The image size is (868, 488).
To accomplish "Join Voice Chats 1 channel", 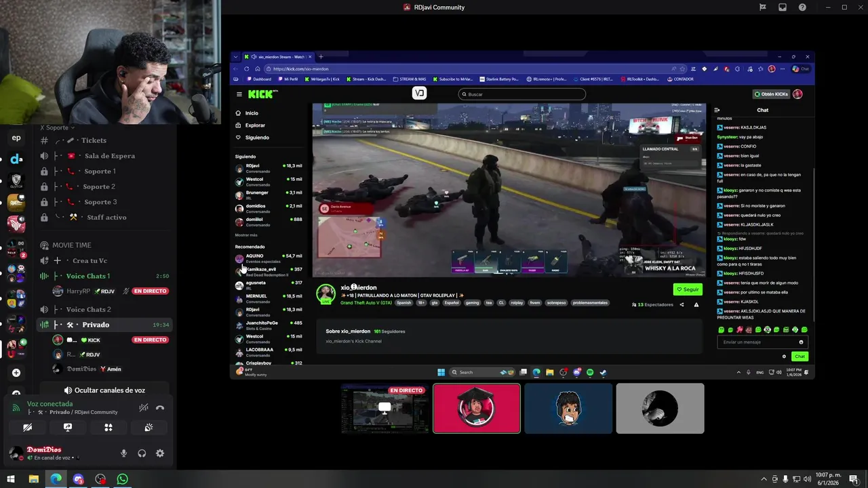I will pos(104,276).
